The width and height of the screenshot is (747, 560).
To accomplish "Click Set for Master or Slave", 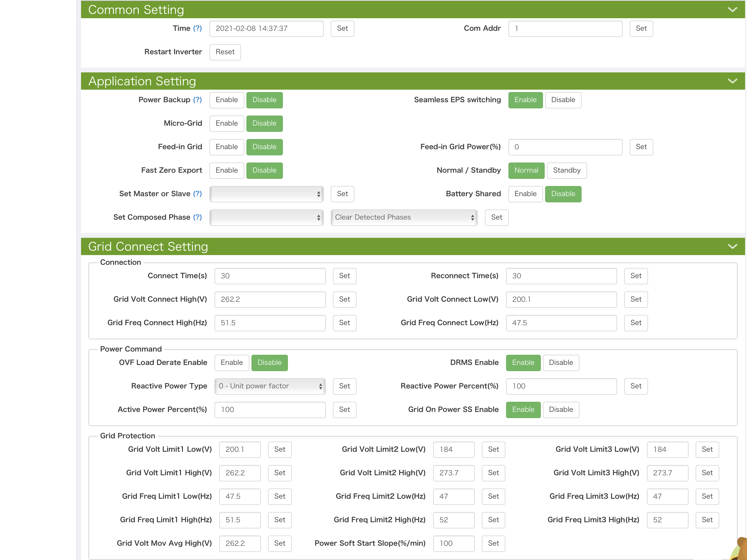I will coord(342,194).
